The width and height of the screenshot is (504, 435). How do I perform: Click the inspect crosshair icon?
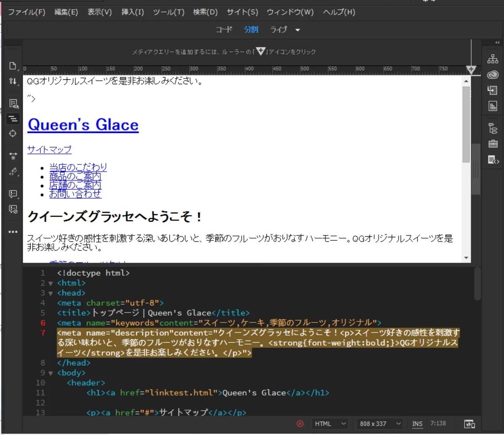point(13,133)
